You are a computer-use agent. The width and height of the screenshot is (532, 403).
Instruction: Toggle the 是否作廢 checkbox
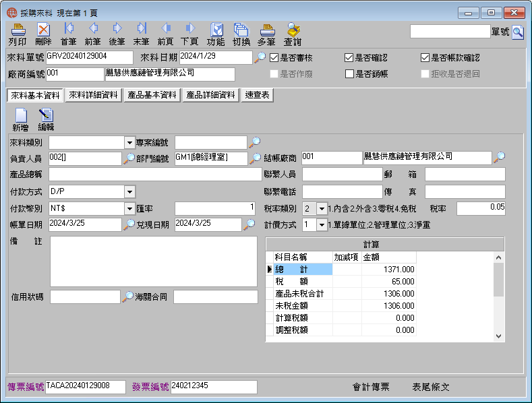coord(274,73)
